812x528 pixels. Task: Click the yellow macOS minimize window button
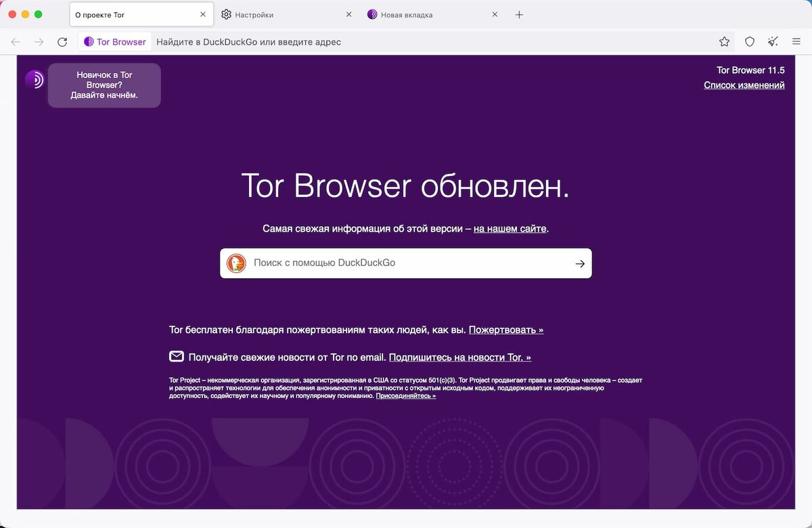coord(26,14)
